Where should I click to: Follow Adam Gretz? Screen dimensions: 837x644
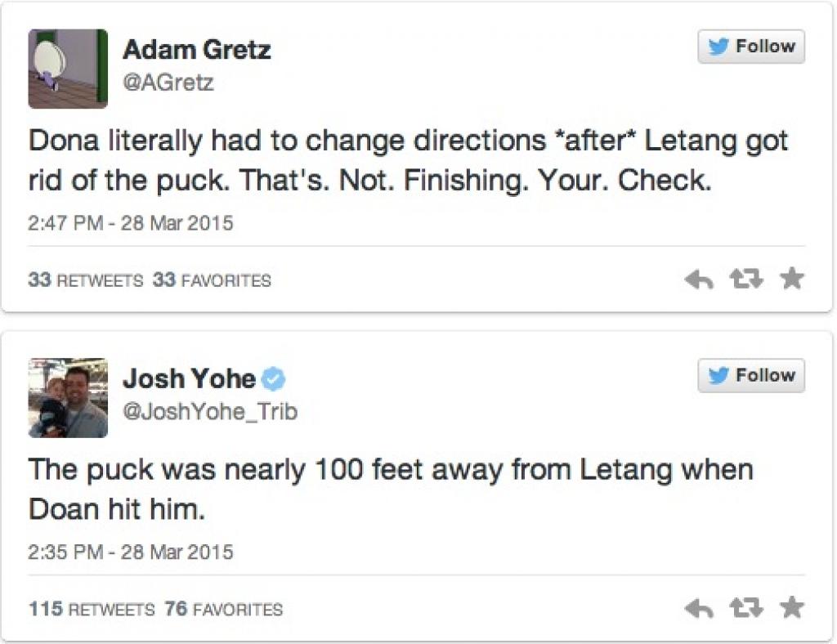751,47
